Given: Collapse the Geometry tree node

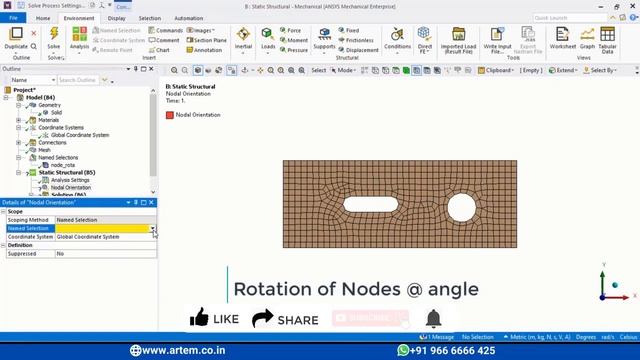Looking at the screenshot, I should (18, 105).
